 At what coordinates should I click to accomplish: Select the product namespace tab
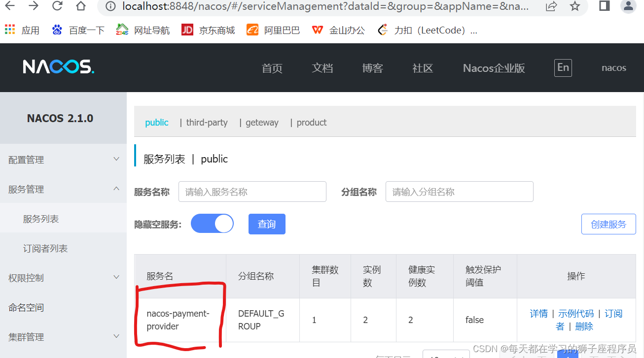coord(312,122)
